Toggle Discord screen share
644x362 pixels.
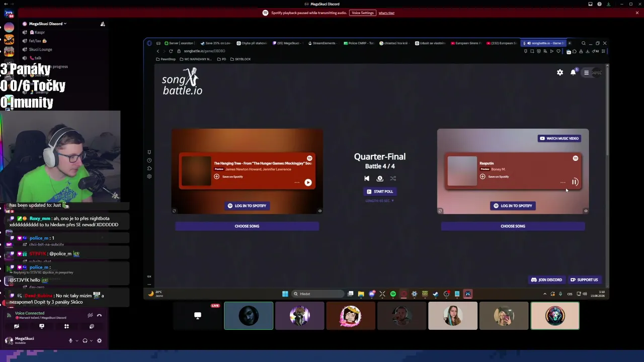[42, 326]
